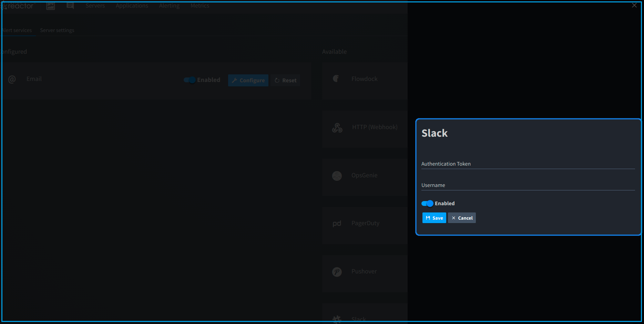Click the HTTP Webhook icon
The height and width of the screenshot is (324, 644).
point(337,128)
